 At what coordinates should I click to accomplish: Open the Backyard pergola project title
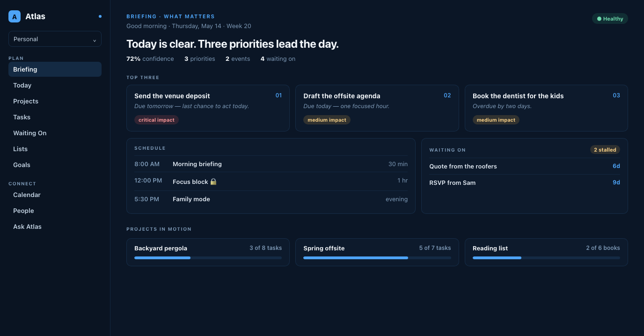161,248
